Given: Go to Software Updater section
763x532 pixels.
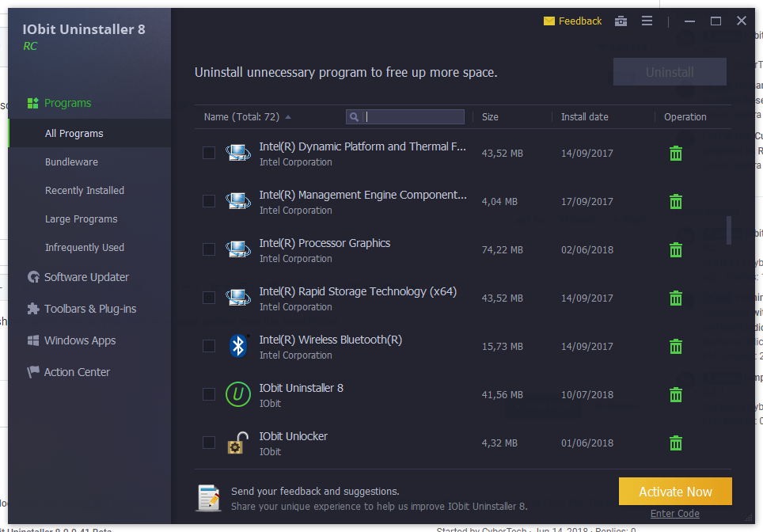Looking at the screenshot, I should [86, 277].
